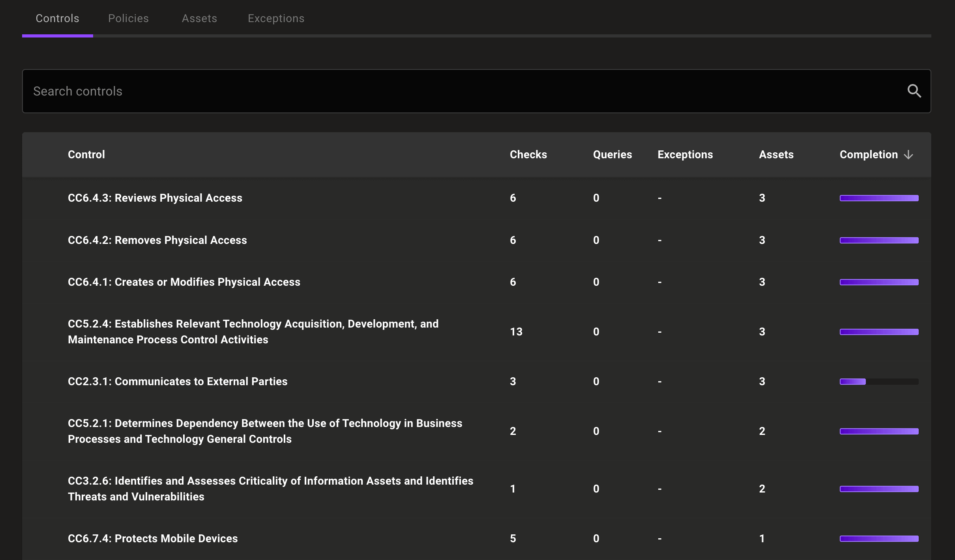Click CC2.3.1 Communicates to External Parties row

[476, 381]
